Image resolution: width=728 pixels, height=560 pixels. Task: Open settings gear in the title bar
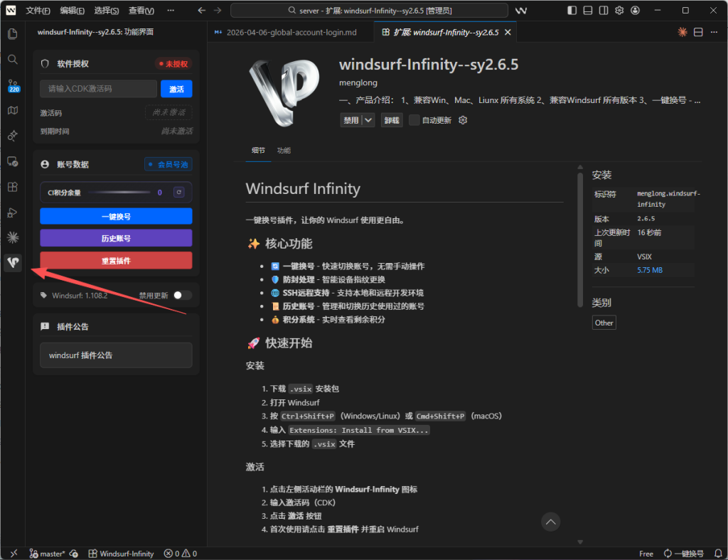[x=619, y=10]
